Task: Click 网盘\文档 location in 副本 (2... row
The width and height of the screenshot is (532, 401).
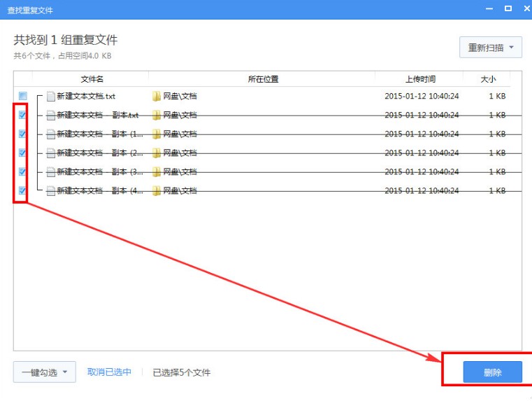Action: [180, 153]
